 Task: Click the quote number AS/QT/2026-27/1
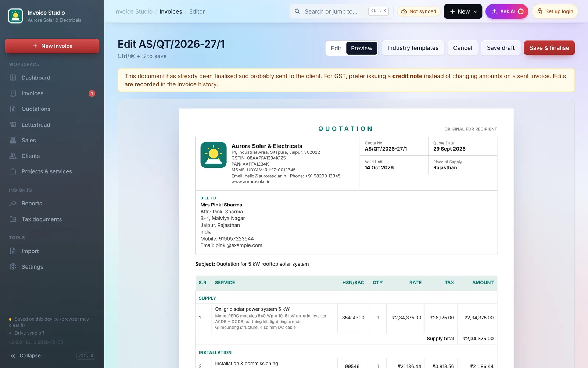click(386, 149)
